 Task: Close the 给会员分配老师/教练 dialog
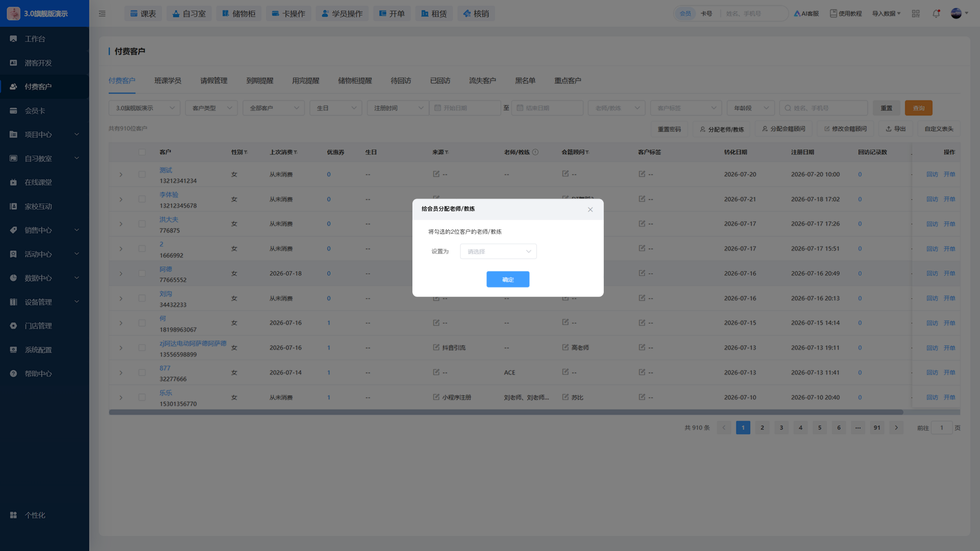pos(590,210)
